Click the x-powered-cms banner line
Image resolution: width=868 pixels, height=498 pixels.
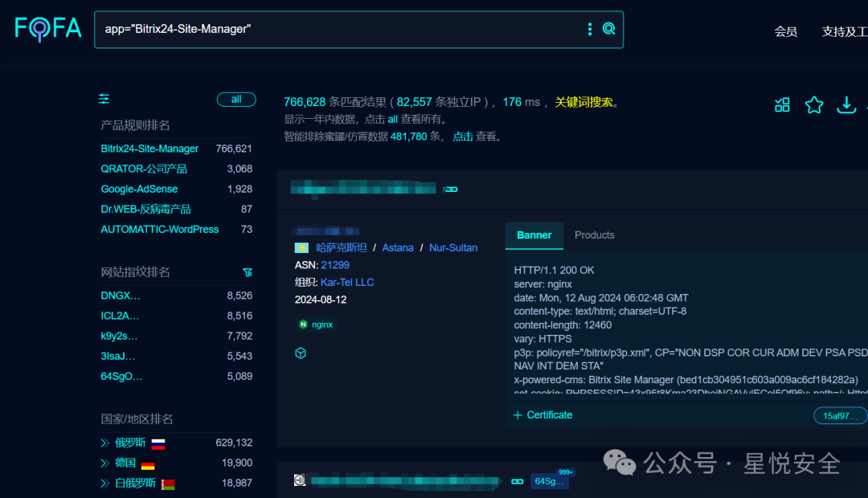pyautogui.click(x=686, y=380)
